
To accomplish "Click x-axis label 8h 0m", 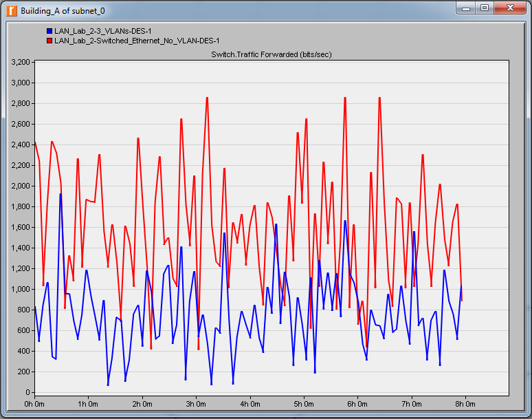I will pos(465,404).
